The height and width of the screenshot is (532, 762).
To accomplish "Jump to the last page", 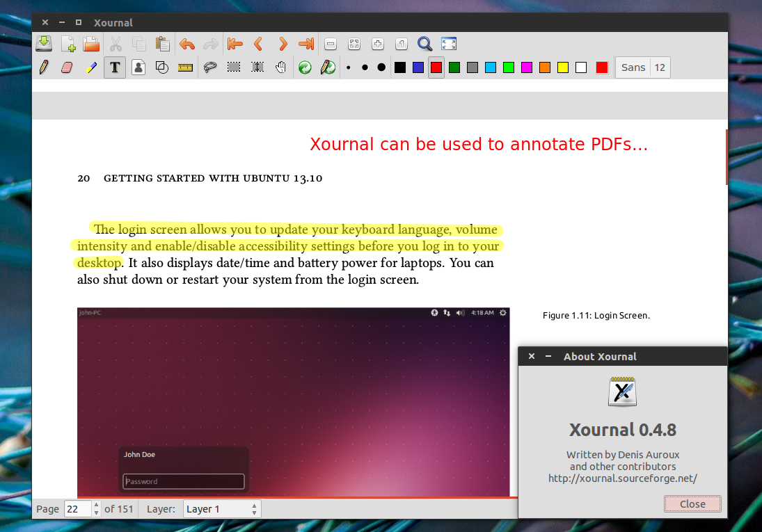I will tap(305, 43).
